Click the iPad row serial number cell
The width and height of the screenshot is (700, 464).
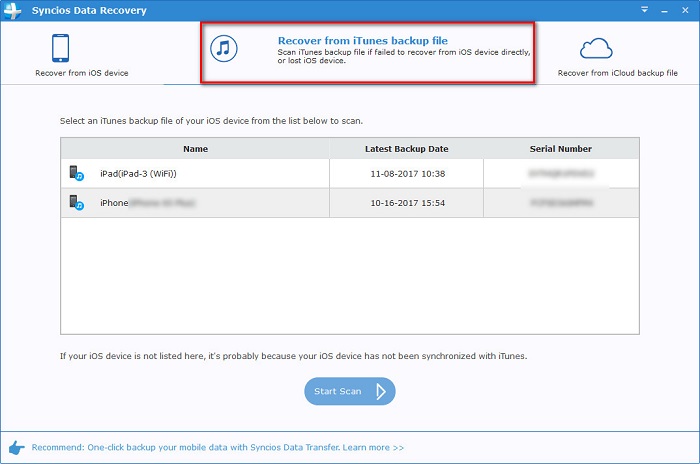click(561, 173)
